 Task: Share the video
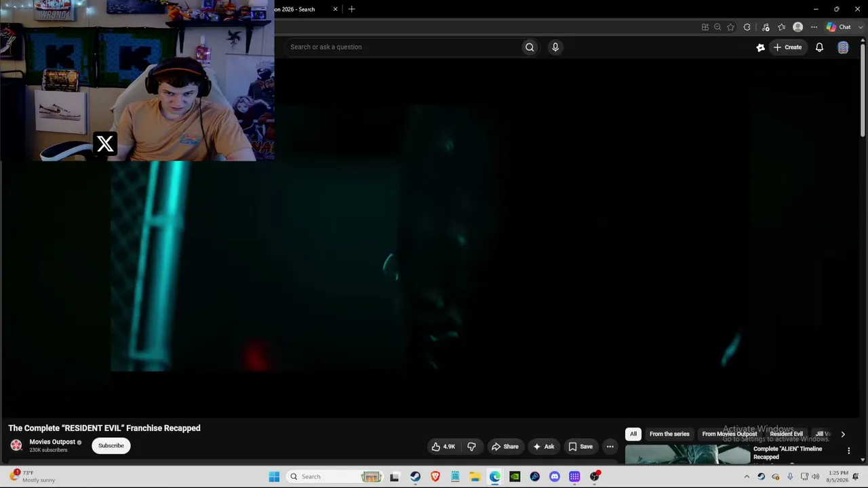[505, 447]
